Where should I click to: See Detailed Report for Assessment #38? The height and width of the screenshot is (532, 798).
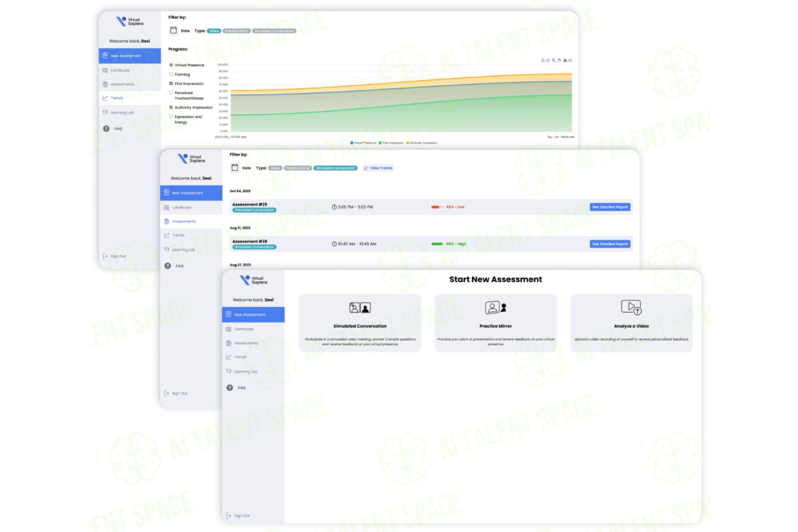pyautogui.click(x=610, y=244)
